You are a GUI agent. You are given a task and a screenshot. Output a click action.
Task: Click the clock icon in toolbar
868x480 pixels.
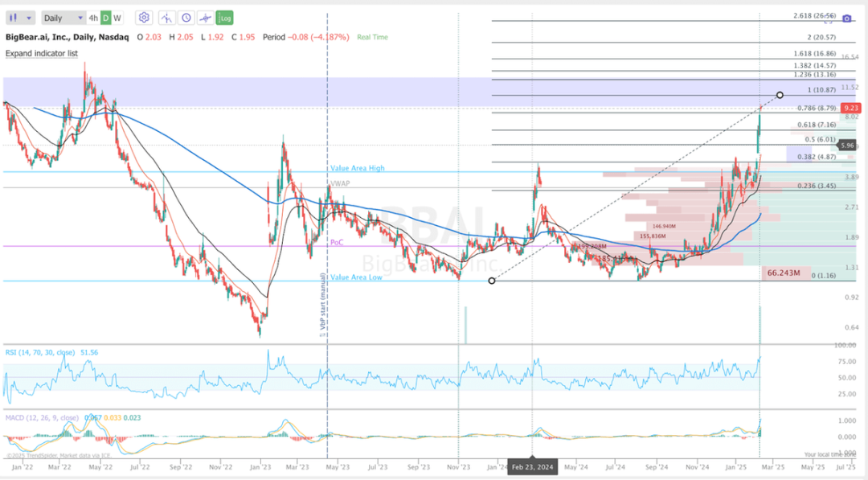click(186, 18)
